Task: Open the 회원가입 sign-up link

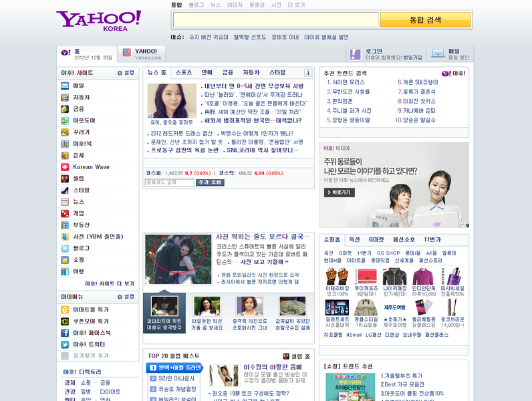Action: click(x=412, y=57)
